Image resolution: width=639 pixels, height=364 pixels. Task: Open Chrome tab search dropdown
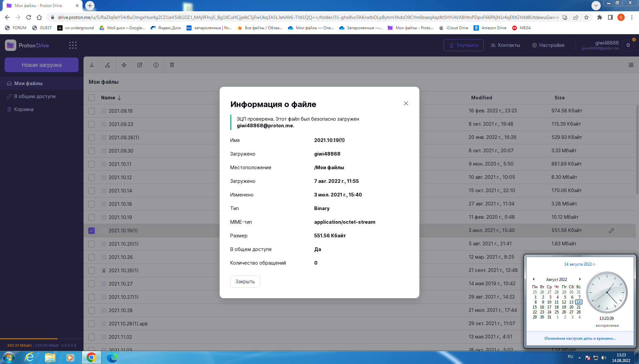(596, 5)
